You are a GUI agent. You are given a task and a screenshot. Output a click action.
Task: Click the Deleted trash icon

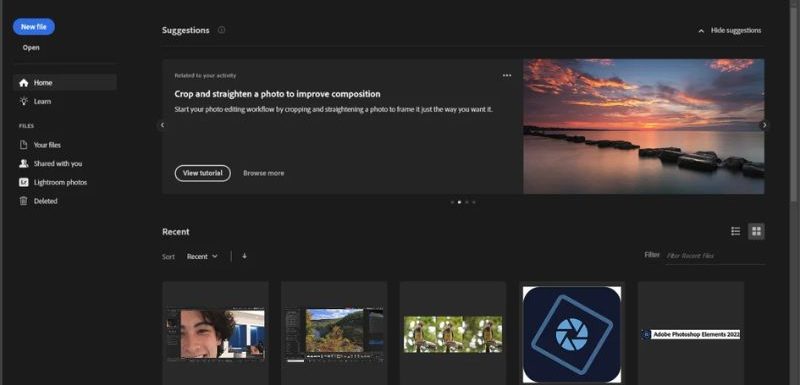coord(23,201)
